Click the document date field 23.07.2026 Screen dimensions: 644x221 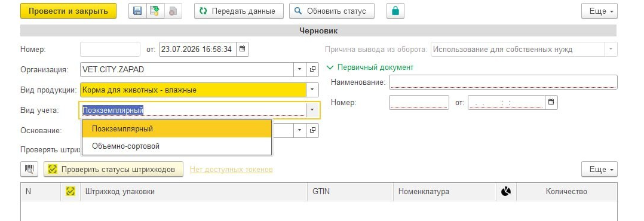tap(198, 50)
